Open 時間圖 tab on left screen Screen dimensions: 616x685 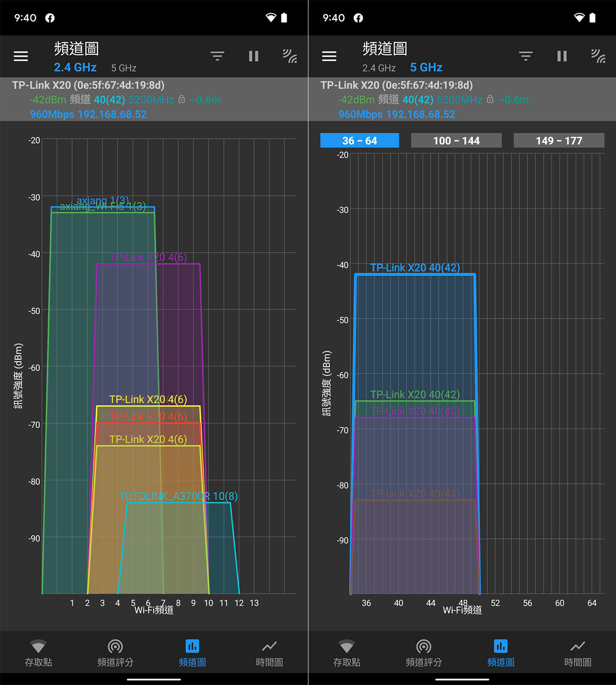(269, 653)
